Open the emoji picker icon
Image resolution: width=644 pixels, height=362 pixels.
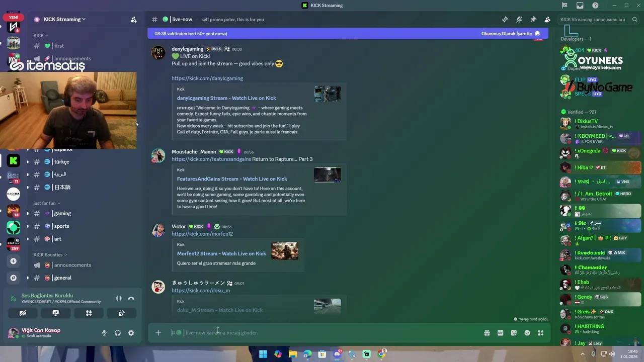pyautogui.click(x=527, y=333)
